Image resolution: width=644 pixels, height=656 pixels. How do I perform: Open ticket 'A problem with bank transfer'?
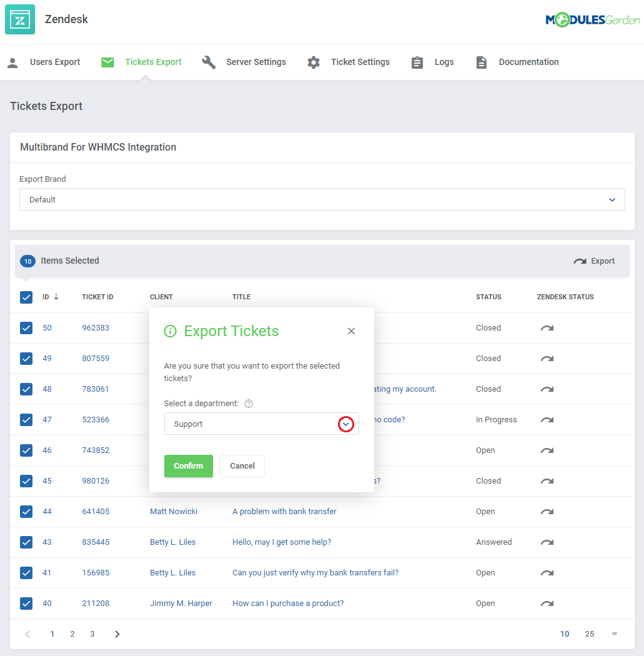pos(284,511)
